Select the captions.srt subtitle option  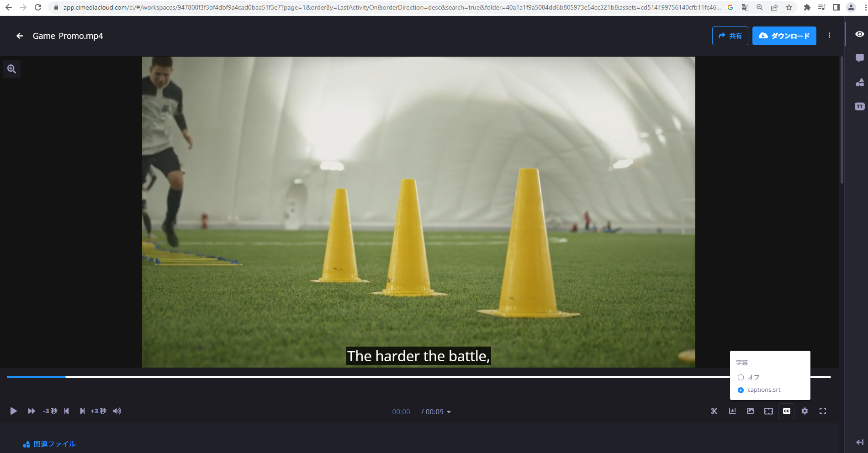click(x=759, y=390)
